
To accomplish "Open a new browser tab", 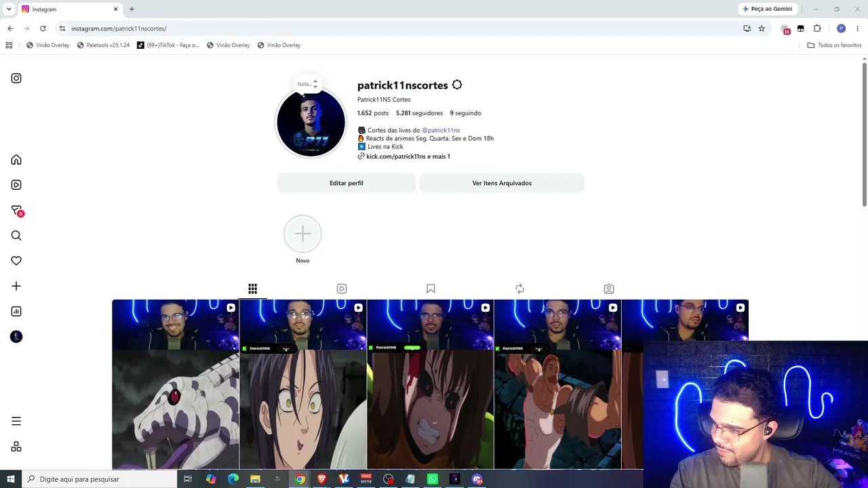I will pyautogui.click(x=132, y=9).
